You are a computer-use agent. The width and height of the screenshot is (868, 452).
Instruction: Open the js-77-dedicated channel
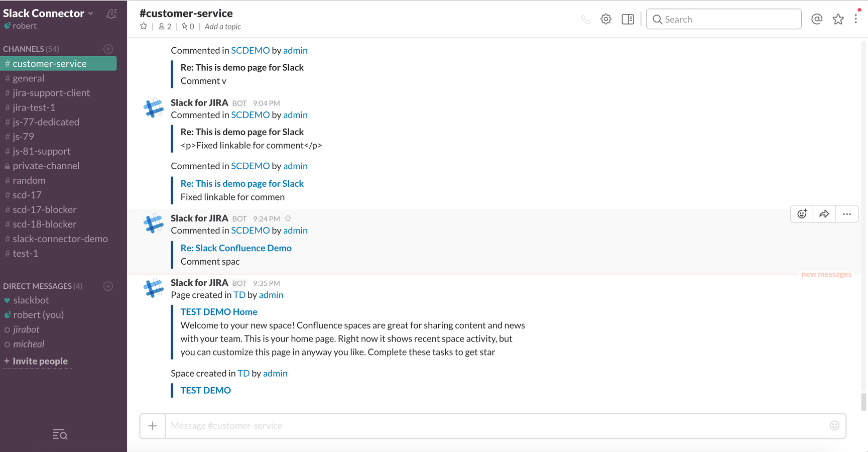pyautogui.click(x=58, y=122)
